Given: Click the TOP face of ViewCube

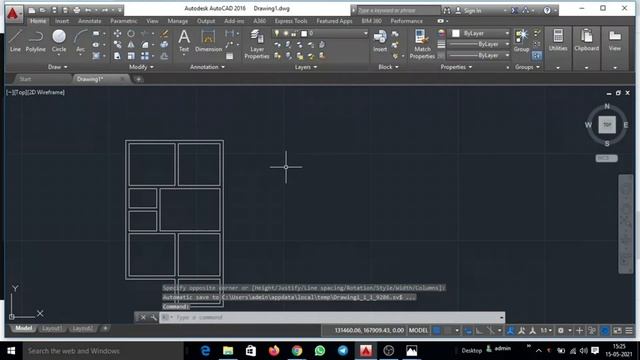Looking at the screenshot, I should tap(607, 124).
